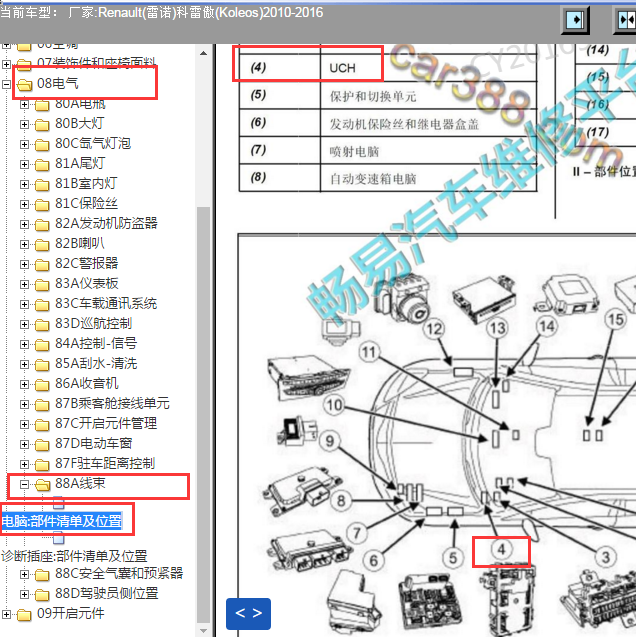Collapse the 08电气 tree node
The image size is (636, 637).
[x=6, y=84]
